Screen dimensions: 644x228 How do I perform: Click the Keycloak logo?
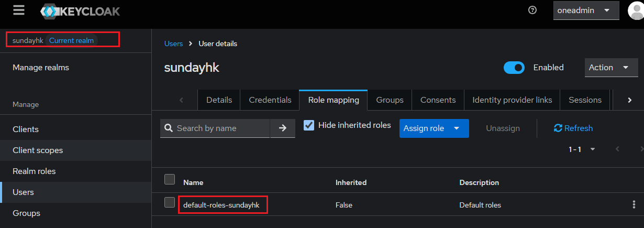click(80, 10)
